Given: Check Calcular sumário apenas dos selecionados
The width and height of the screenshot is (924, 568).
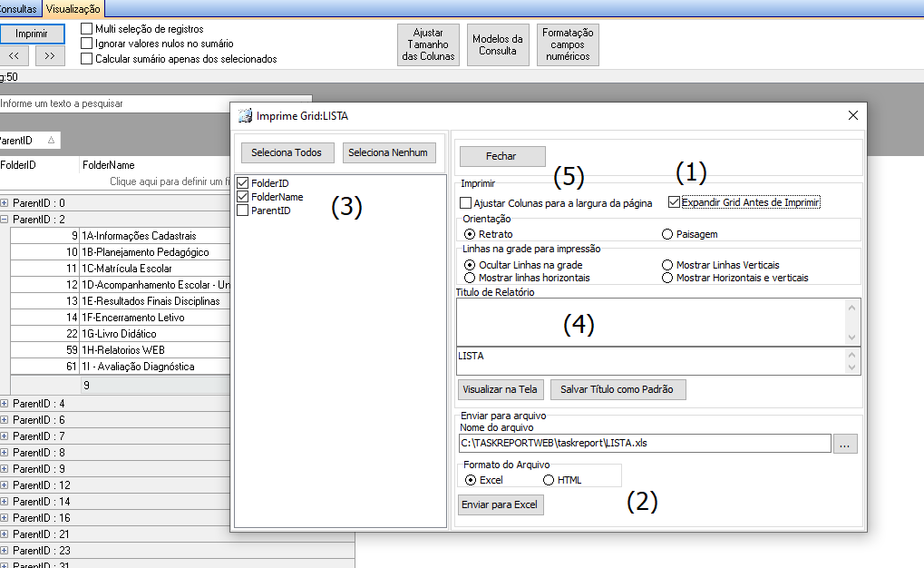Looking at the screenshot, I should point(87,58).
